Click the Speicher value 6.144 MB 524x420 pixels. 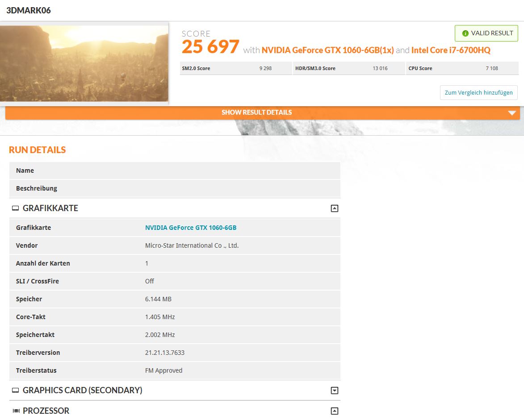(158, 299)
